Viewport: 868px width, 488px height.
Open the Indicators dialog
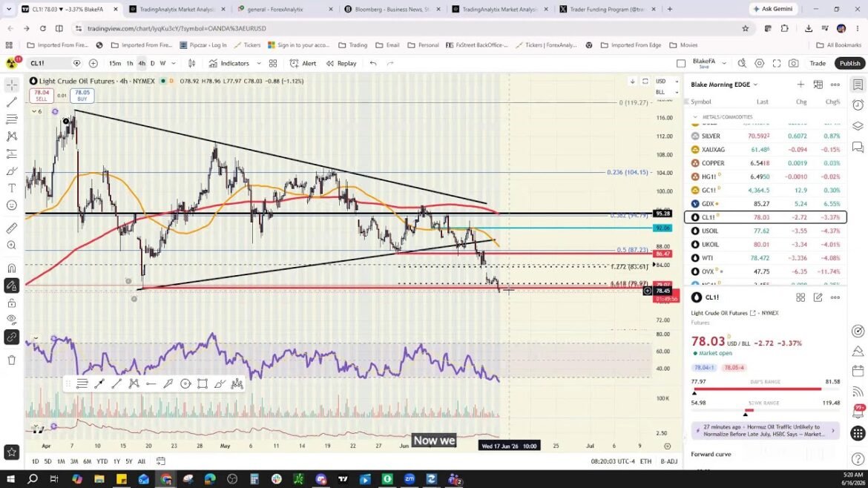(x=229, y=63)
